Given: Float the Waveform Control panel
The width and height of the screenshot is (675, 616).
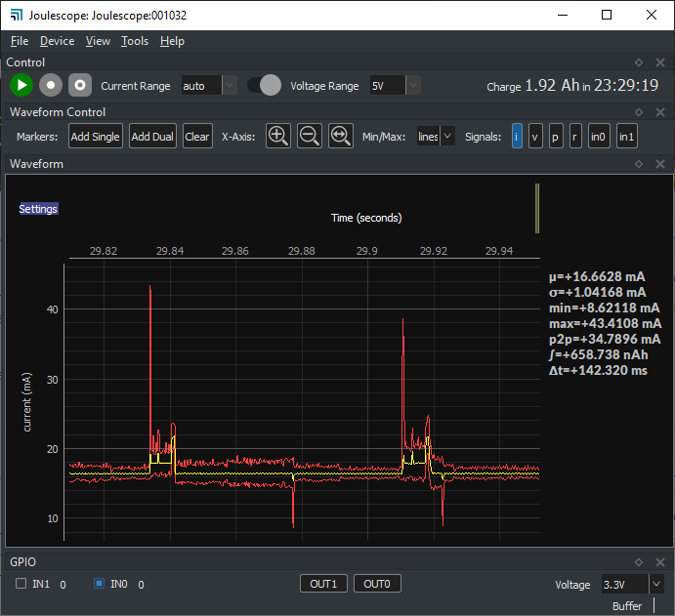Looking at the screenshot, I should (x=639, y=112).
